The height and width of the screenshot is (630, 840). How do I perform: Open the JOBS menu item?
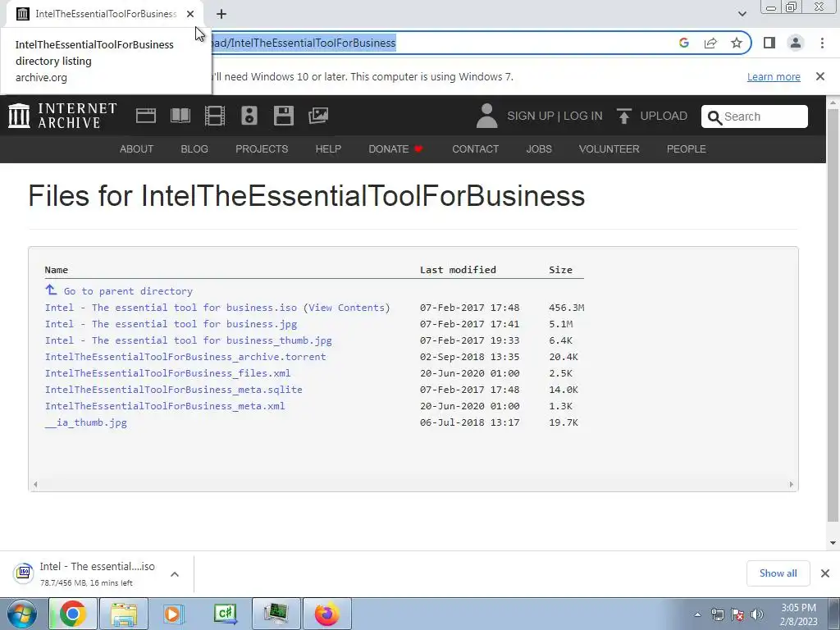click(x=539, y=149)
